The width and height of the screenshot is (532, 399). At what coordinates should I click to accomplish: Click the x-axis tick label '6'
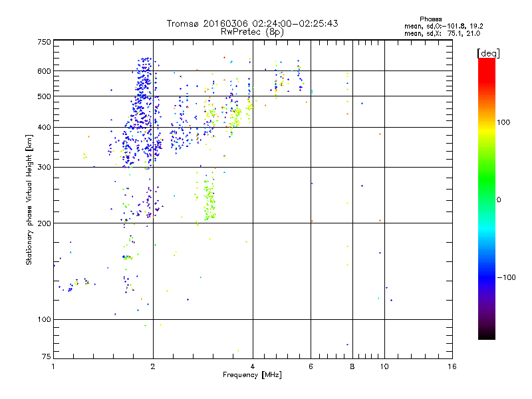pyautogui.click(x=311, y=366)
